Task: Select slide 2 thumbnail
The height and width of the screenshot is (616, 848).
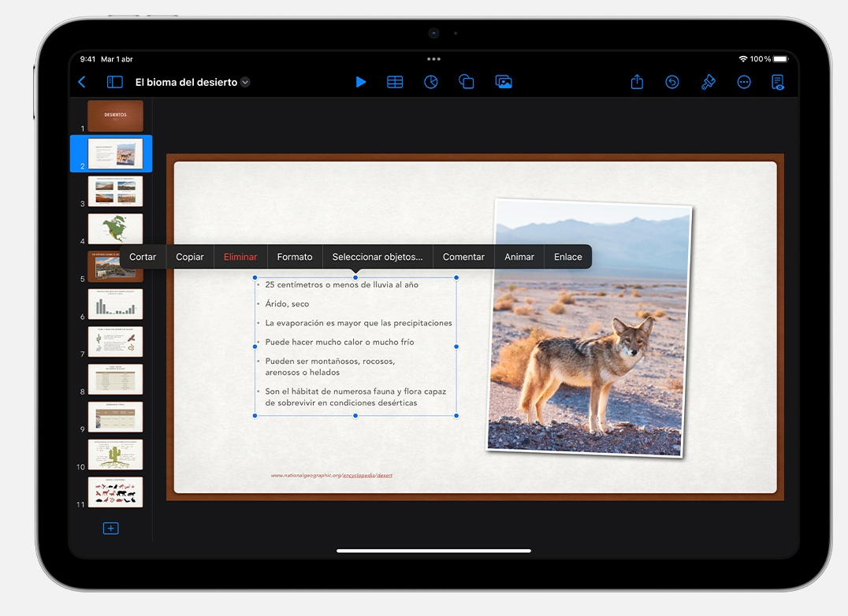Action: click(x=115, y=154)
